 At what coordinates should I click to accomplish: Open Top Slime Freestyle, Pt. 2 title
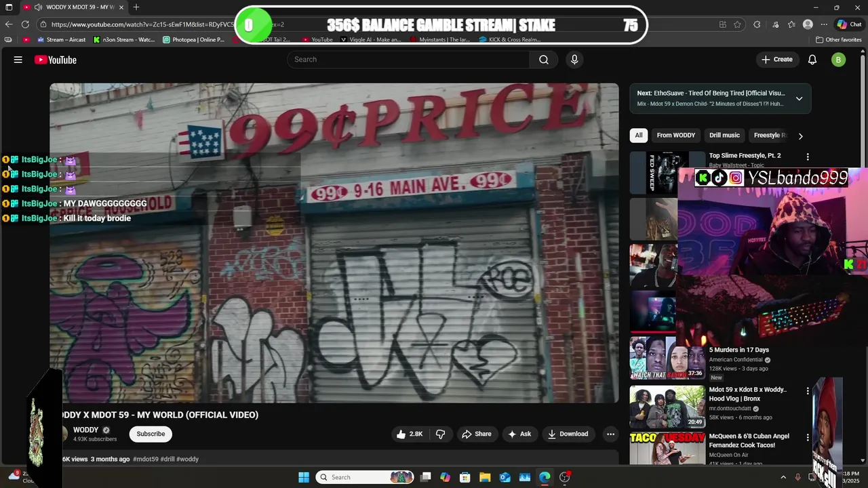[x=745, y=155]
